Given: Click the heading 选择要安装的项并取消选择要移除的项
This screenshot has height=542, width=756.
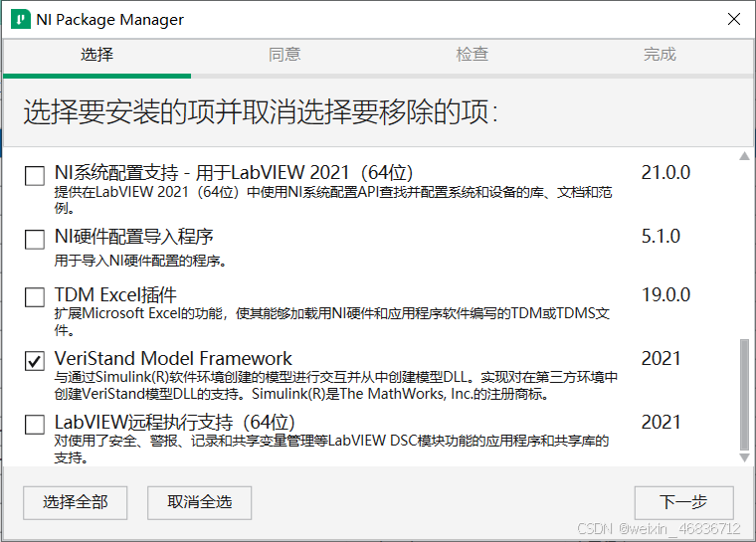Looking at the screenshot, I should tap(261, 111).
